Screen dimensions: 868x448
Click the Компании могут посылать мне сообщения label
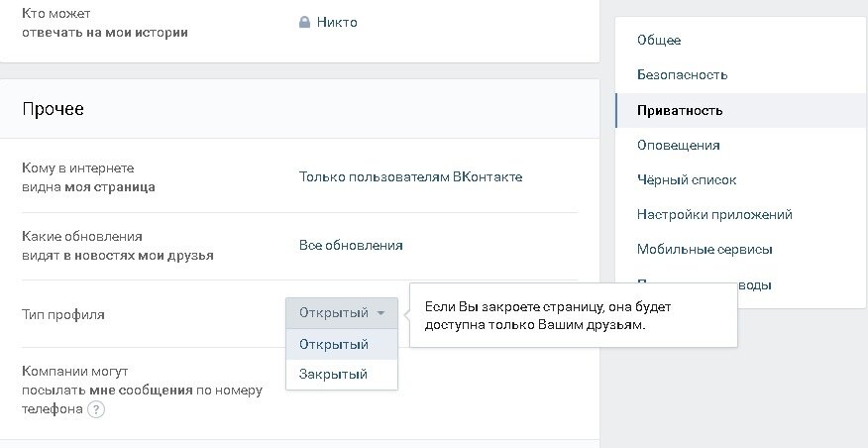tap(142, 391)
